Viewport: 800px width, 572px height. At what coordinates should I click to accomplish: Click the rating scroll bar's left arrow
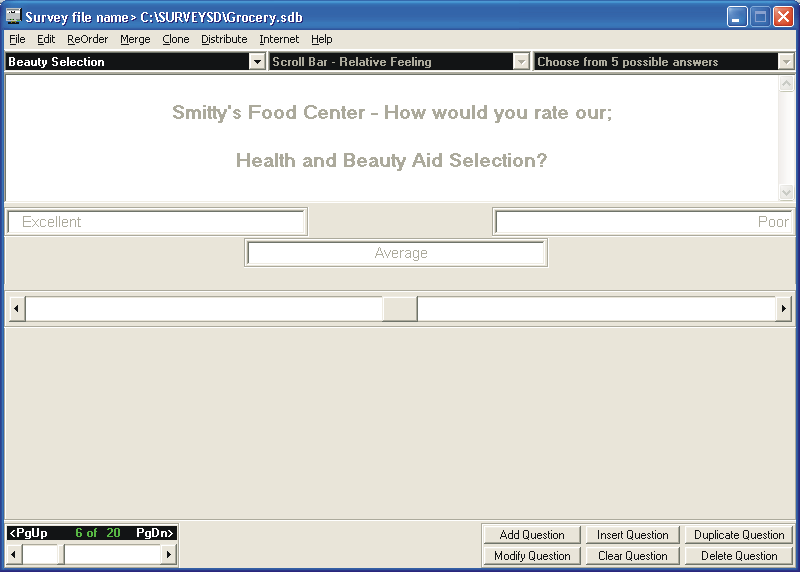(x=17, y=309)
